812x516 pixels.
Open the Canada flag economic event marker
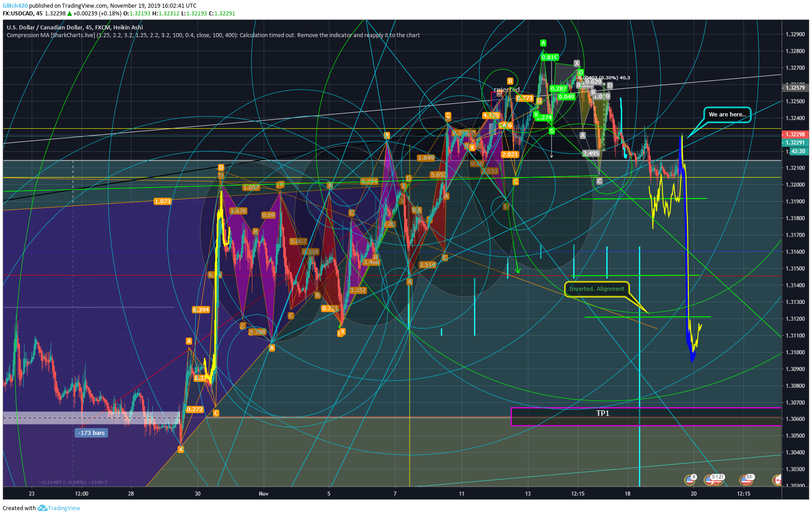tap(777, 480)
